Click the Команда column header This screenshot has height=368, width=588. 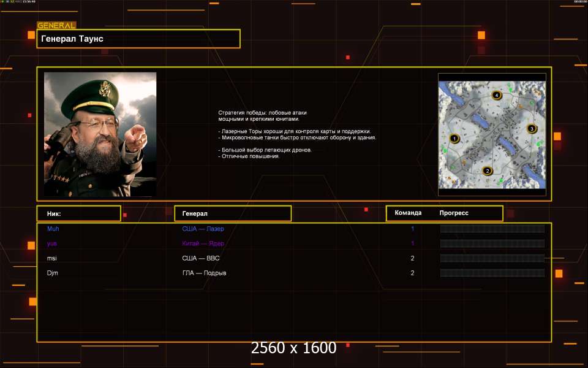click(x=408, y=213)
